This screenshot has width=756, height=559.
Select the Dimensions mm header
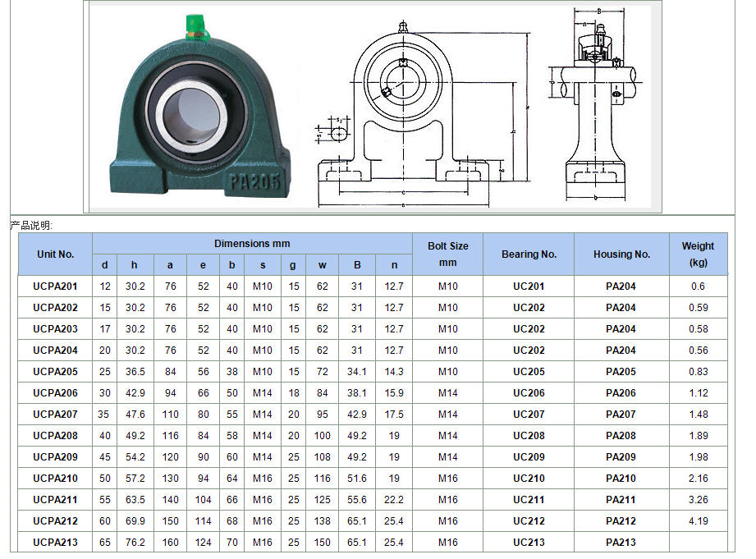(x=252, y=244)
